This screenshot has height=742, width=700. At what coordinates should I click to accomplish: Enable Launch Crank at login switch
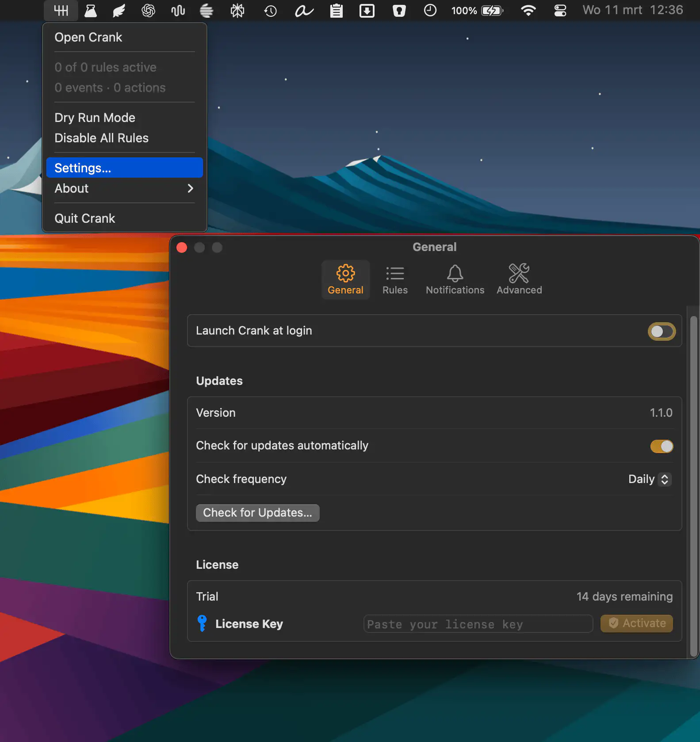(x=661, y=331)
